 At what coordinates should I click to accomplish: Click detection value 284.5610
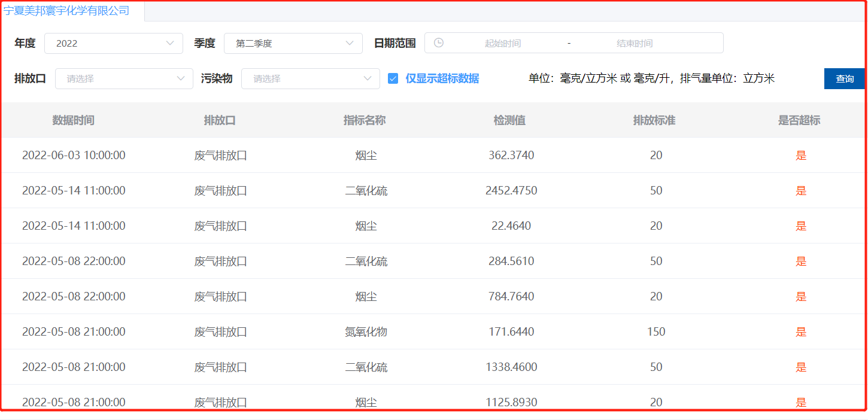tap(511, 261)
